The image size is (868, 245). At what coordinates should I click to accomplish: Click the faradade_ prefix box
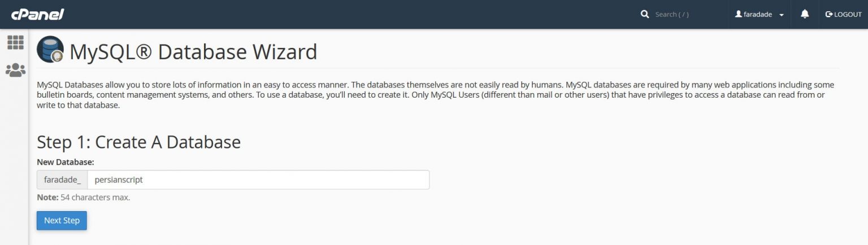pyautogui.click(x=62, y=180)
